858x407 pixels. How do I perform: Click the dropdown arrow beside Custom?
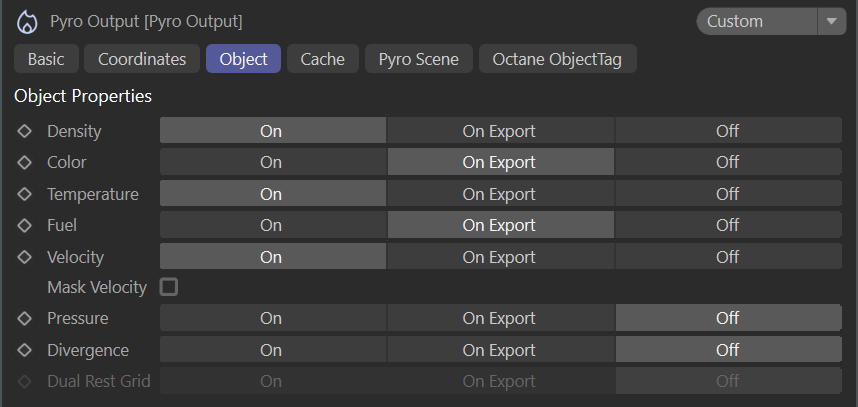click(x=831, y=21)
